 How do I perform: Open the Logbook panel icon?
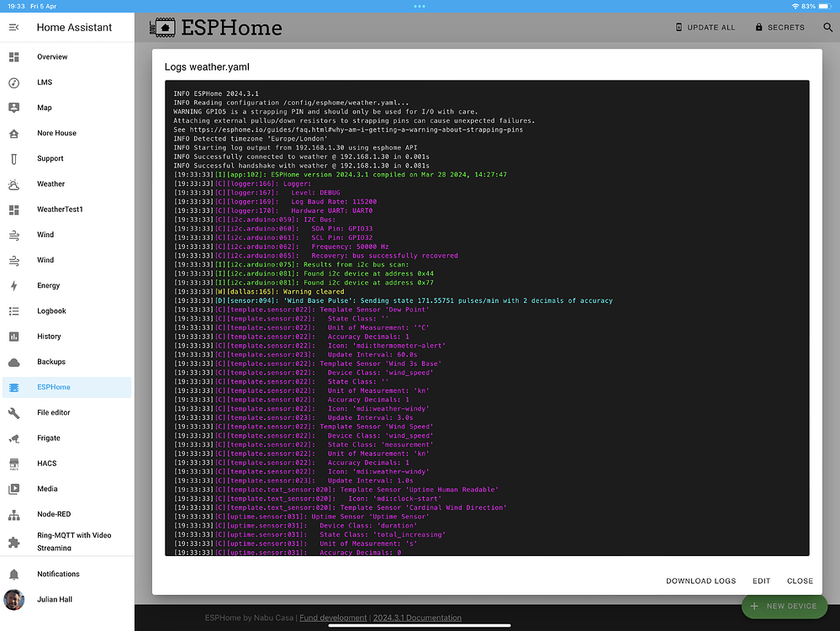coord(13,310)
